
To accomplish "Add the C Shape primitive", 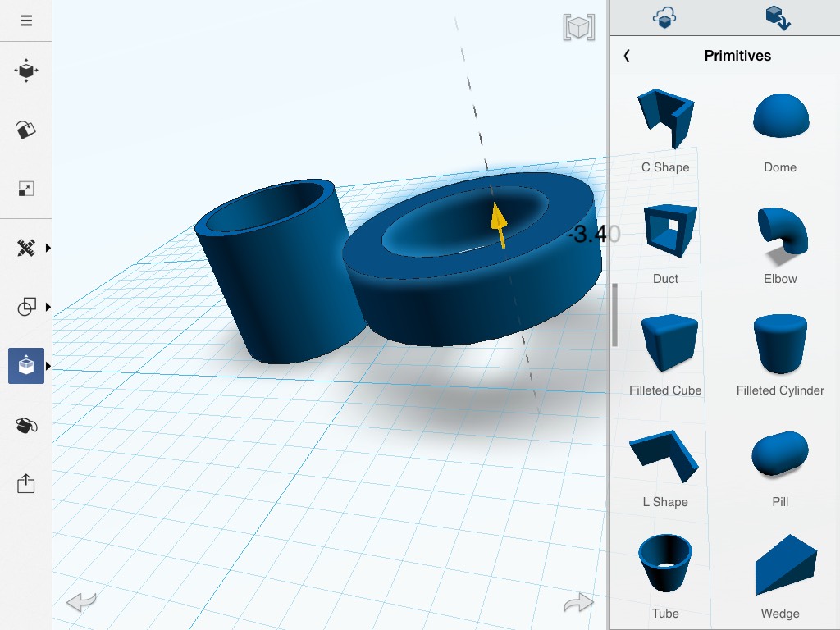I will pos(665,119).
